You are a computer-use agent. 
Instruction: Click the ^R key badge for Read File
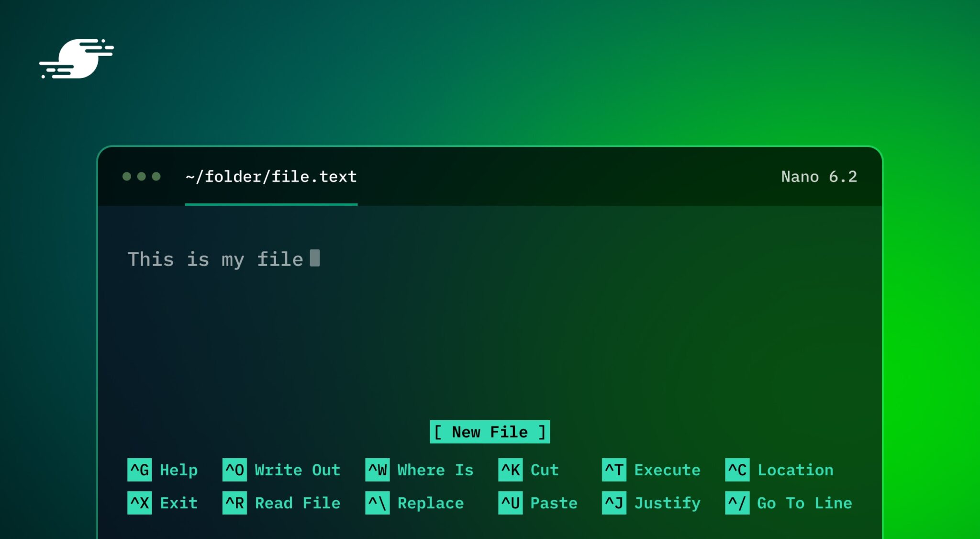tap(234, 503)
